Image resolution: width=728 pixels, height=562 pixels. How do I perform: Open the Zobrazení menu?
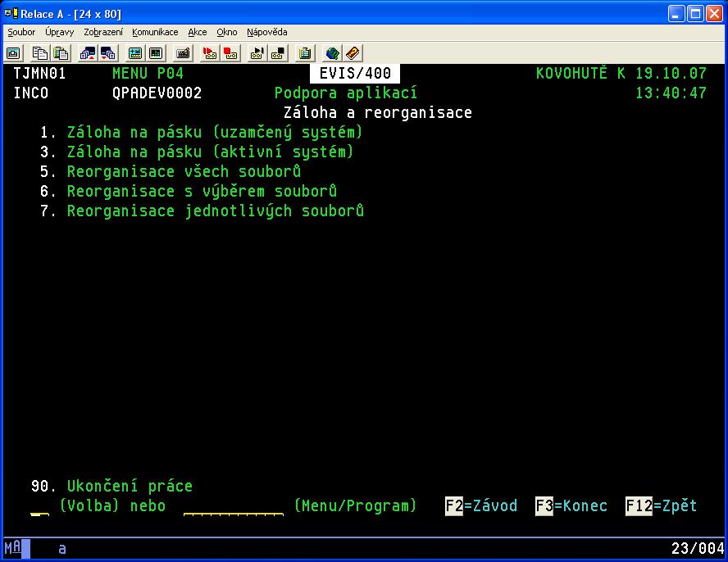(103, 32)
